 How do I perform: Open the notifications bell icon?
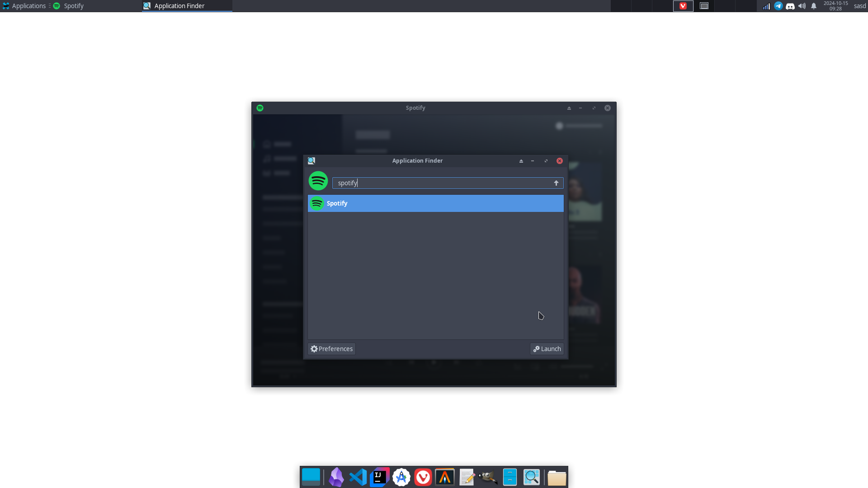(x=814, y=6)
